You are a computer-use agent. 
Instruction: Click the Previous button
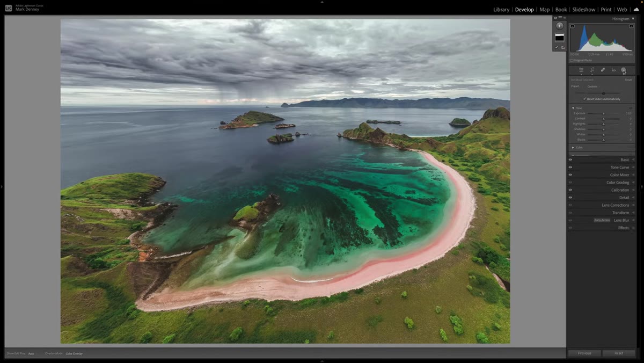coord(584,353)
